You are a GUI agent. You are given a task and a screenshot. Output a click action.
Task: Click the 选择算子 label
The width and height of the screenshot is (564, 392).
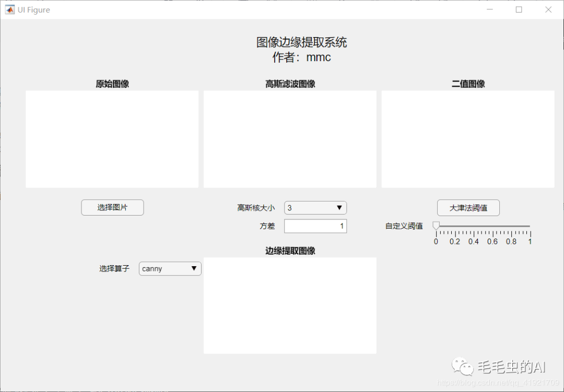coord(114,269)
